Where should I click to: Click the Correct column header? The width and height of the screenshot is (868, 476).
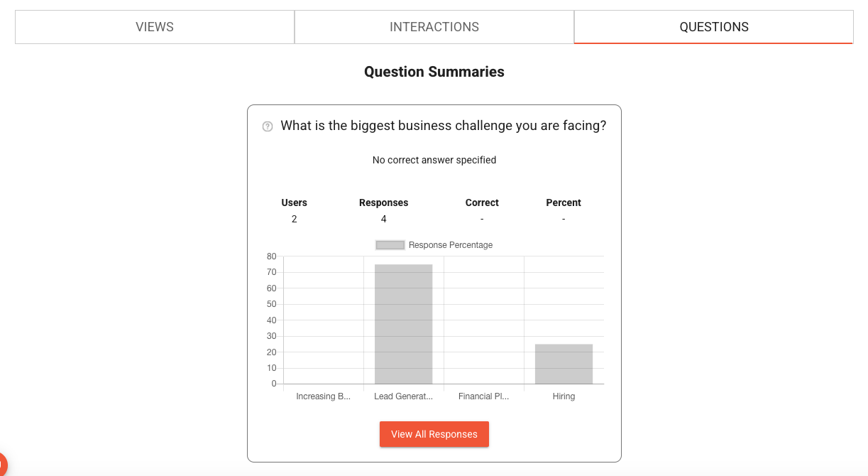[x=482, y=202]
